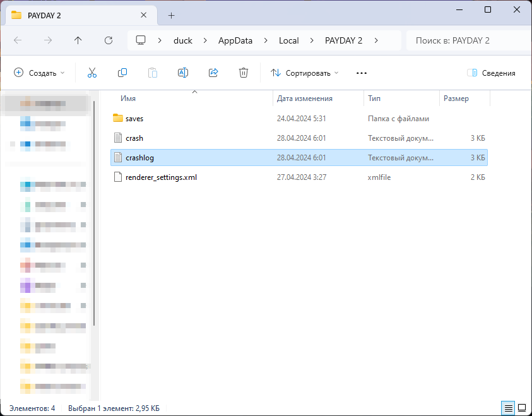
Task: Navigate to AppData in address bar
Action: (235, 41)
